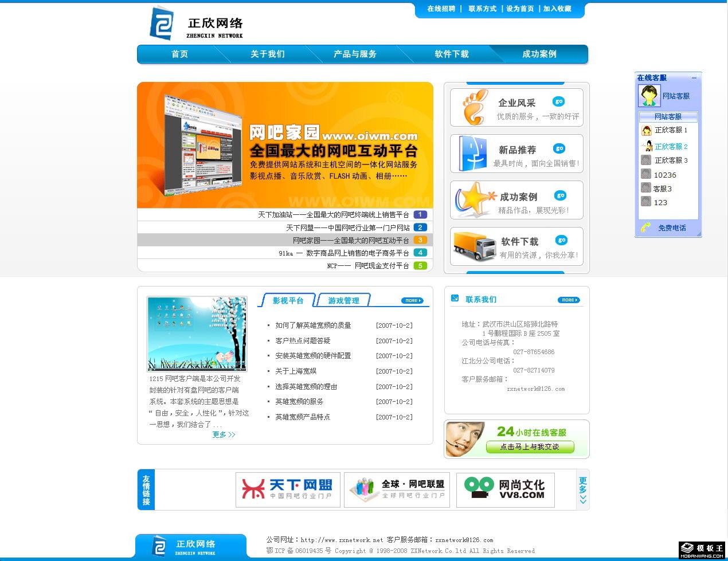Viewport: 728px width, 561px height.
Task: Open the 1215 client desktop screenshot thumbnail
Action: (x=197, y=334)
